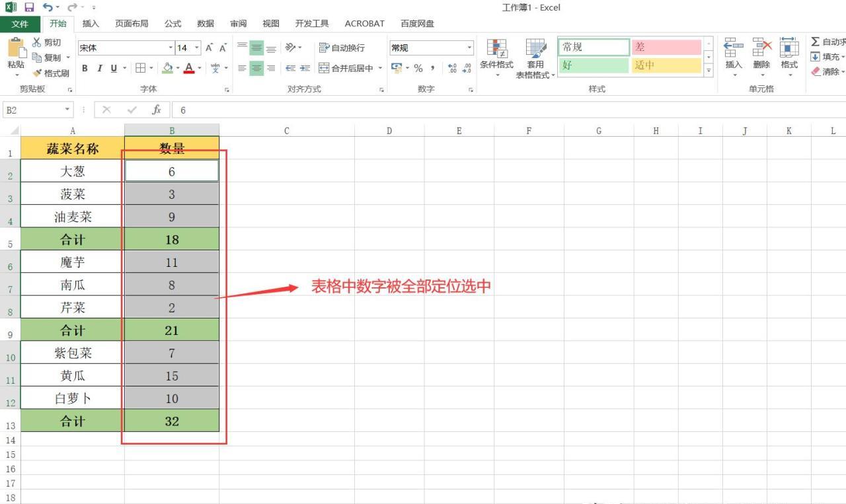The image size is (846, 504).
Task: Expand the Name Box dropdown
Action: pyautogui.click(x=67, y=110)
